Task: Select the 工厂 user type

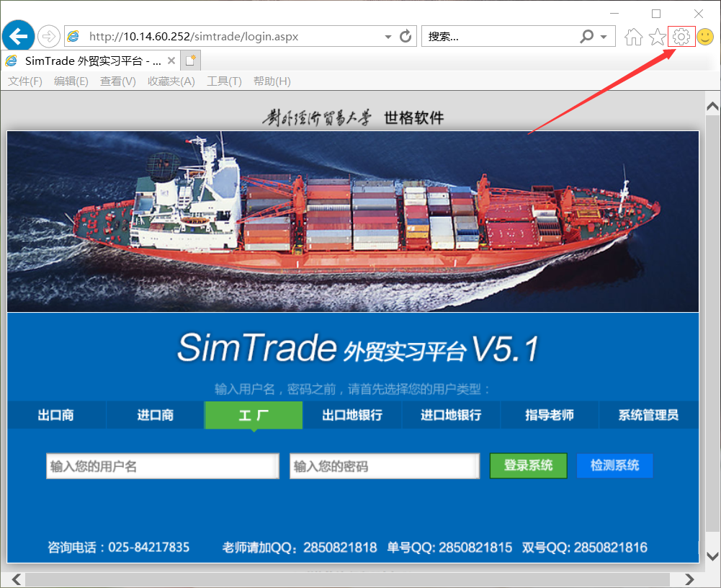Action: (254, 415)
